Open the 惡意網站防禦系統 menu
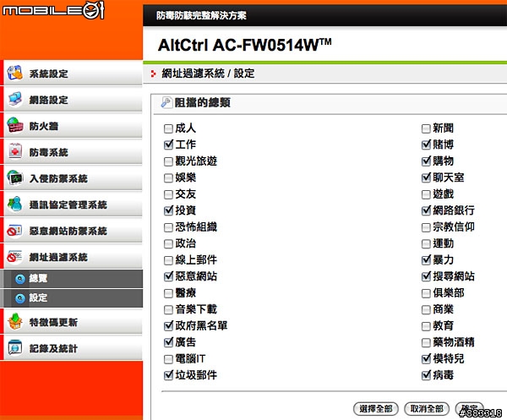Image resolution: width=507 pixels, height=420 pixels. pos(73,230)
